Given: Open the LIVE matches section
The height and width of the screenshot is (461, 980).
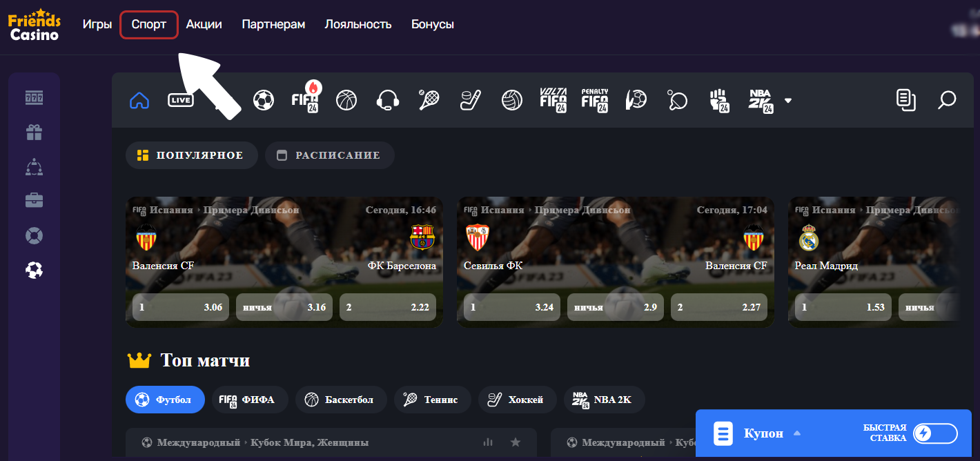Looking at the screenshot, I should (x=180, y=100).
